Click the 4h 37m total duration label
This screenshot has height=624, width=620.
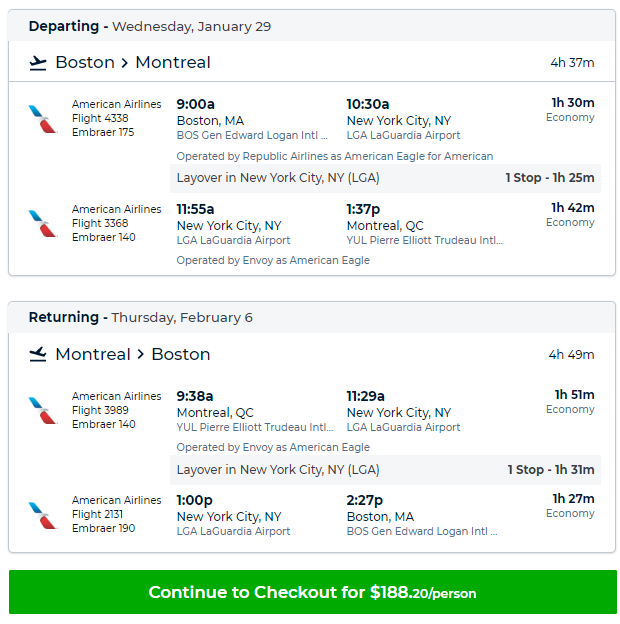pos(572,63)
